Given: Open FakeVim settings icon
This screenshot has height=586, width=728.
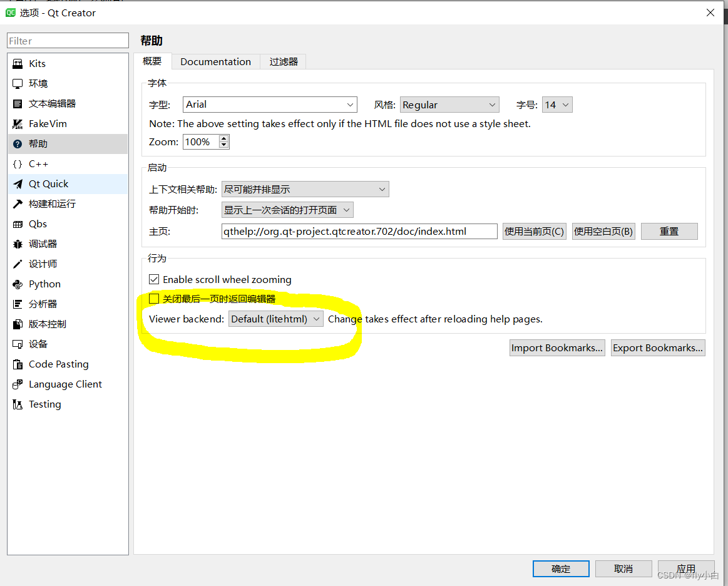Looking at the screenshot, I should pyautogui.click(x=18, y=124).
